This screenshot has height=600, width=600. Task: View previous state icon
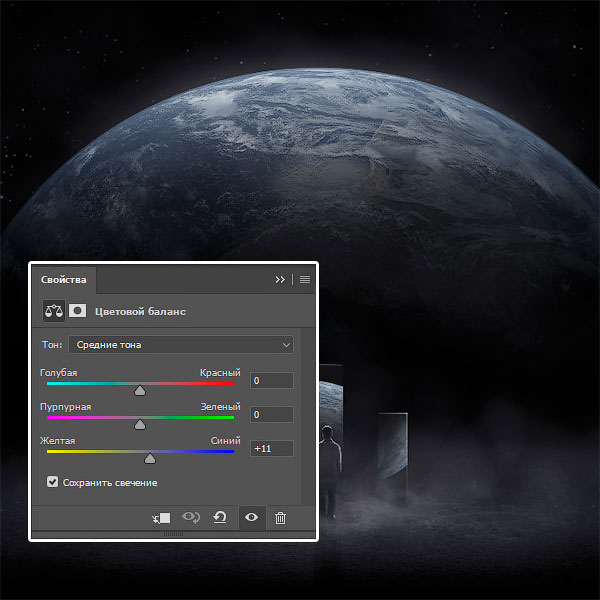coord(191,518)
